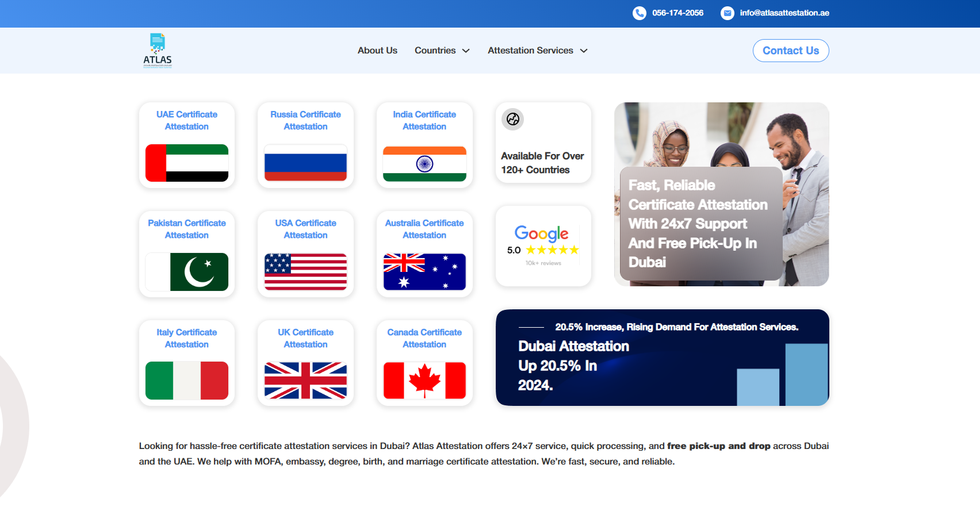The width and height of the screenshot is (980, 518).
Task: Click the phone icon in top bar
Action: [639, 13]
